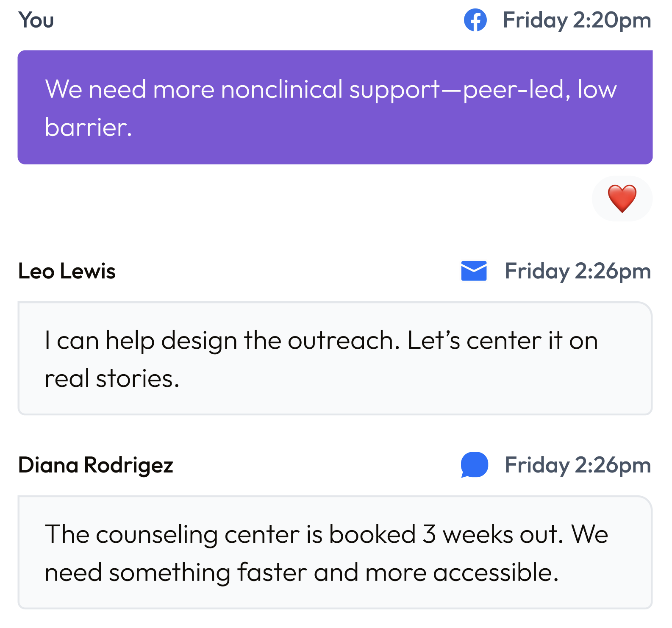Screen dimensions: 672x628
Task: Click the chat bubble icon on Diana's message
Action: point(474,465)
